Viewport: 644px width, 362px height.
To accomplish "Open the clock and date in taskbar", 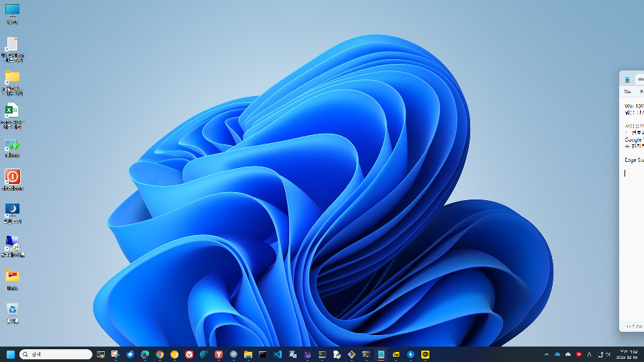I will pyautogui.click(x=628, y=354).
